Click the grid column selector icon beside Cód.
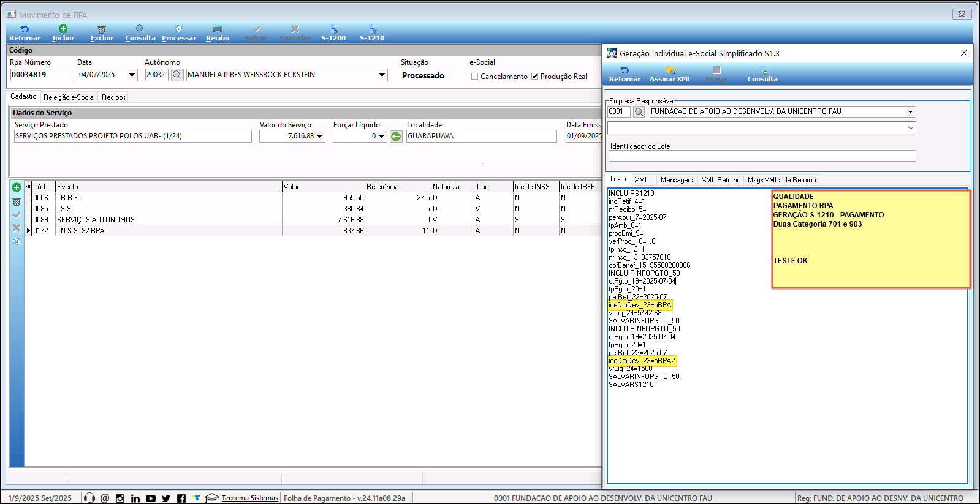 tap(28, 187)
